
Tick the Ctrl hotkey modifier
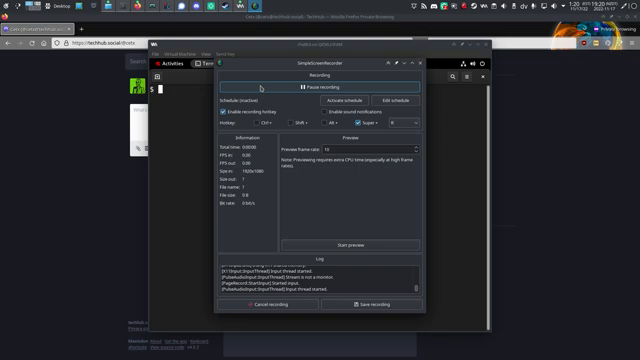point(256,122)
